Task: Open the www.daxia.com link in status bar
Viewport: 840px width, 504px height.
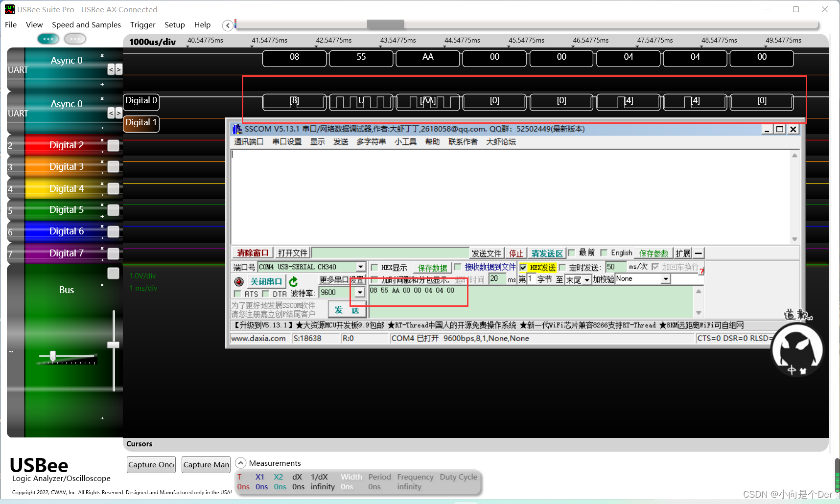Action: 258,338
